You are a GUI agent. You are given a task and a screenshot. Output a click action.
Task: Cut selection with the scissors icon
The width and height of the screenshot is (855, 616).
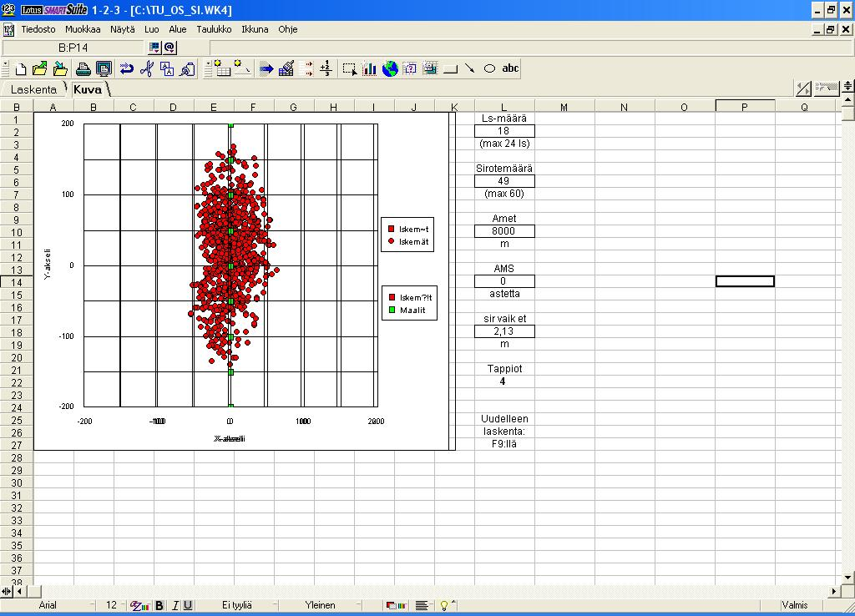(147, 68)
